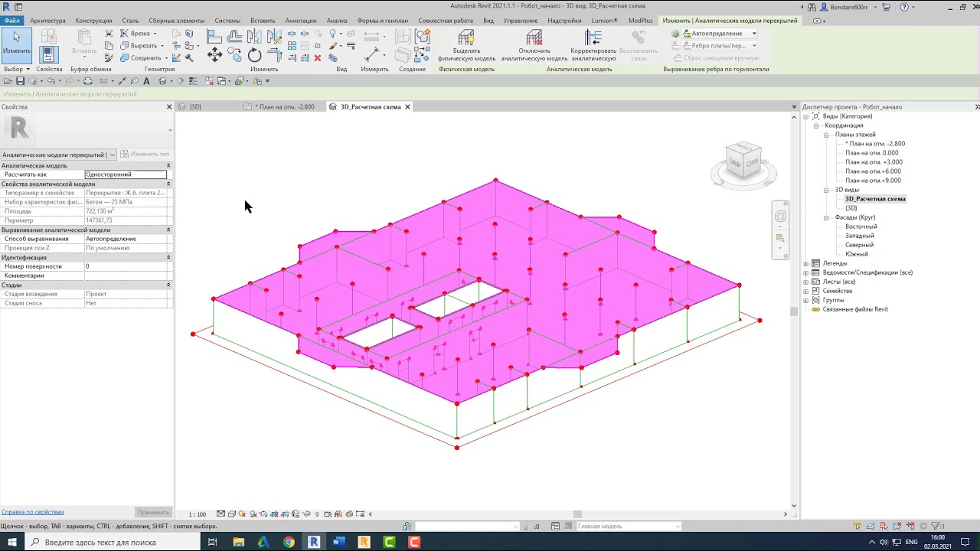This screenshot has height=551, width=980.
Task: Open Microsoft Word from the taskbar
Action: 338,542
